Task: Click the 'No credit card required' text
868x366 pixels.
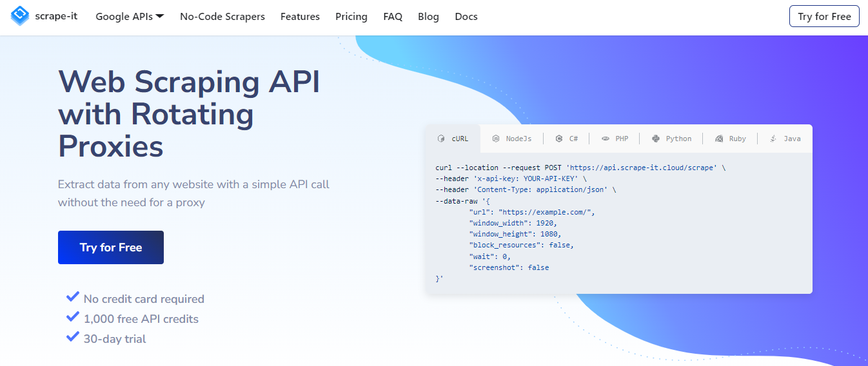Action: tap(144, 299)
